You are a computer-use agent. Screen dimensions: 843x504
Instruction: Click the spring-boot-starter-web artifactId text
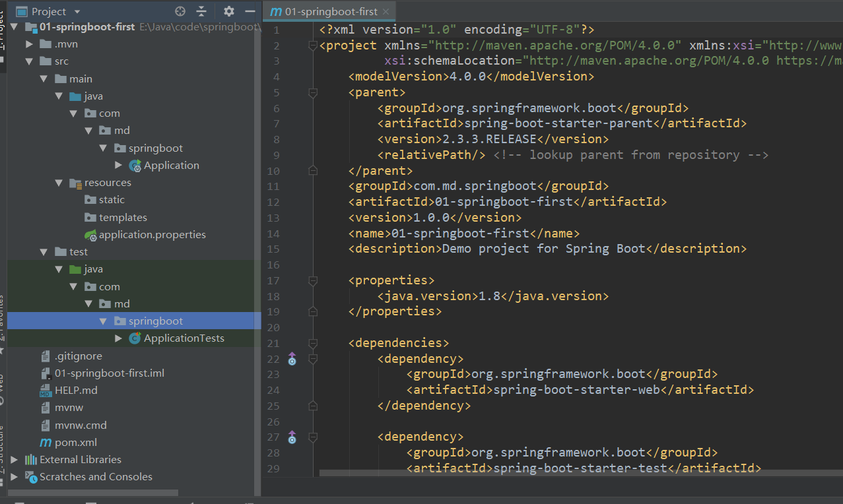577,390
